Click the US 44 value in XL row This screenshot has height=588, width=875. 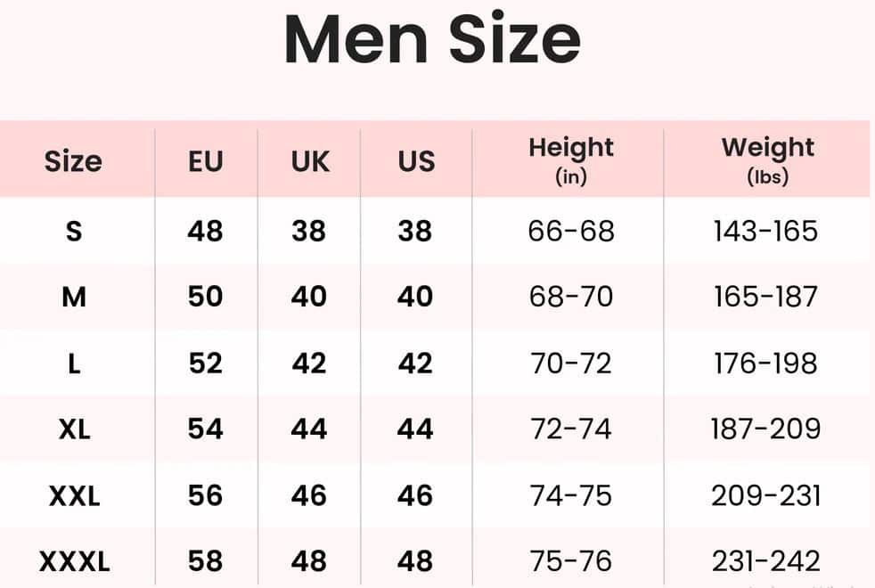(x=415, y=429)
